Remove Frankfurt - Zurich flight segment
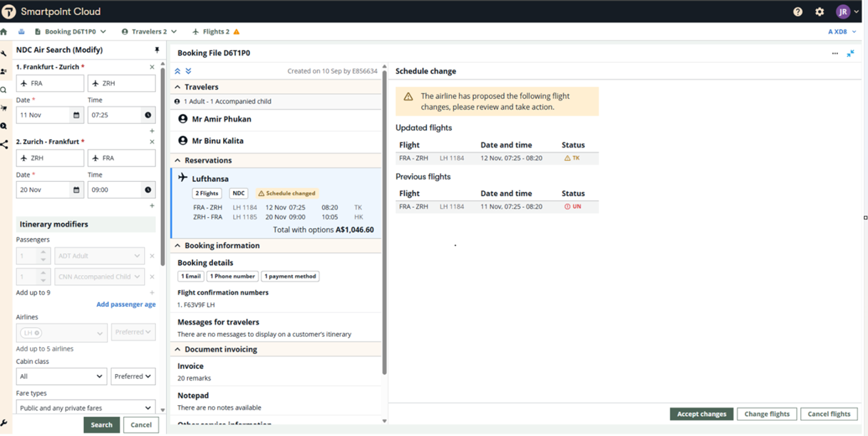The image size is (868, 436). [x=152, y=67]
